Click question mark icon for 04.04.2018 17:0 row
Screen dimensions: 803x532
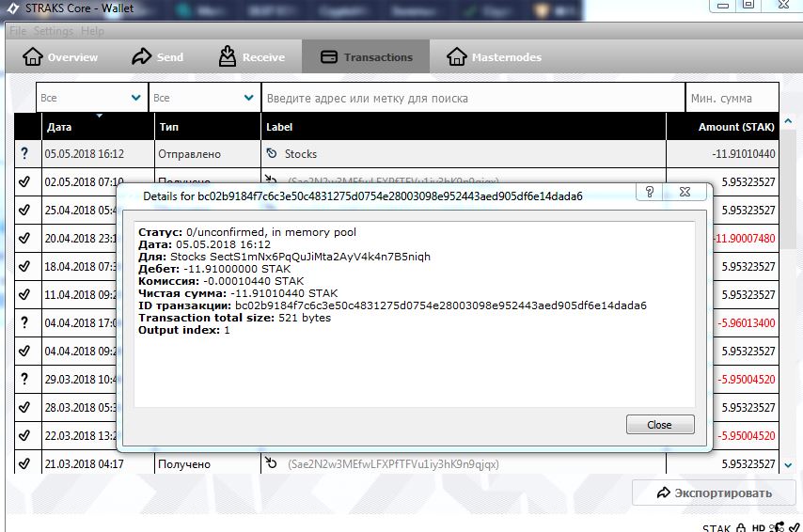(24, 322)
